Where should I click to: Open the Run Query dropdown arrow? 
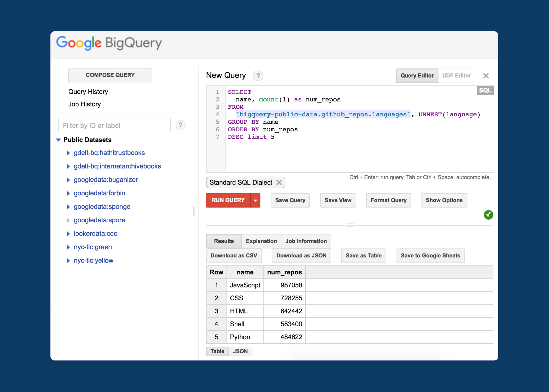coord(255,200)
